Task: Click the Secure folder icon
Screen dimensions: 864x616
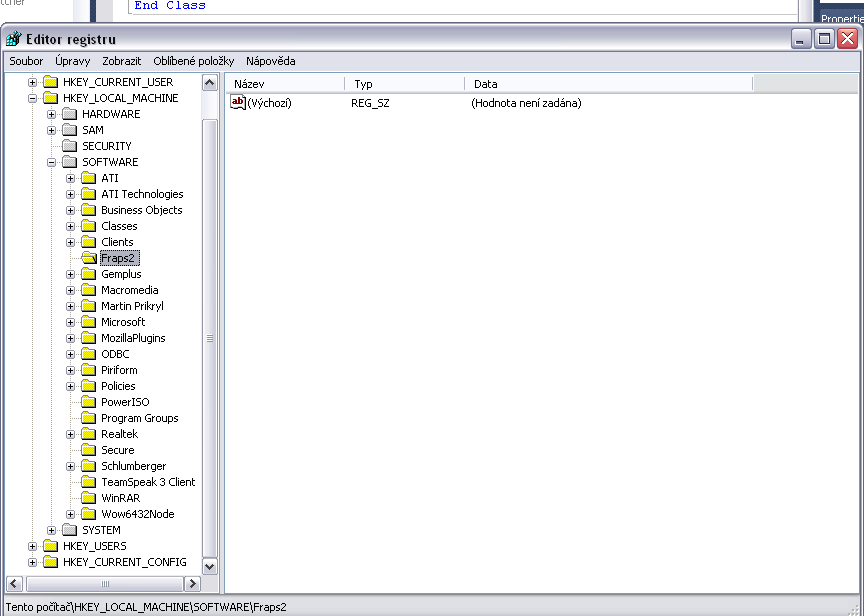Action: 89,450
